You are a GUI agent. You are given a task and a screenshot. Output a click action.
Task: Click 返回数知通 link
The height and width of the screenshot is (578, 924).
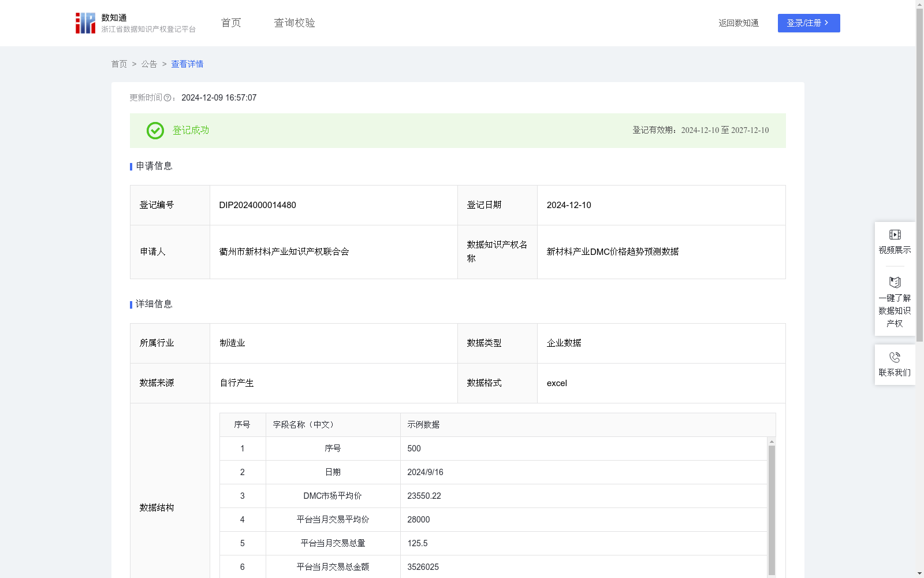coord(739,23)
